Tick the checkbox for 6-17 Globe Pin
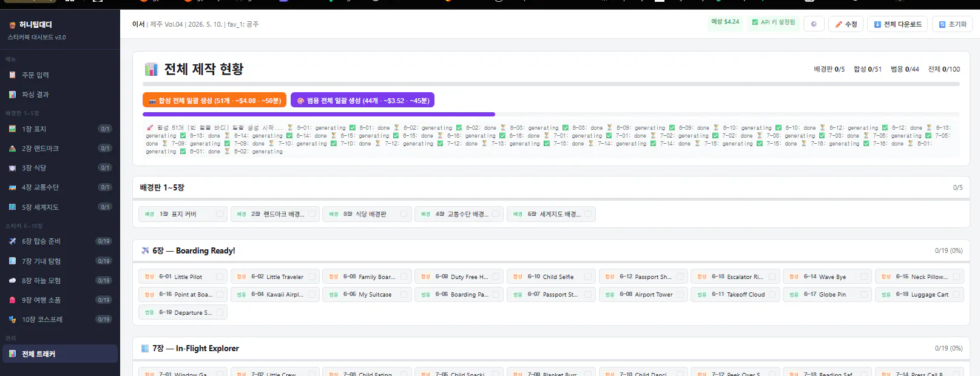 click(864, 295)
